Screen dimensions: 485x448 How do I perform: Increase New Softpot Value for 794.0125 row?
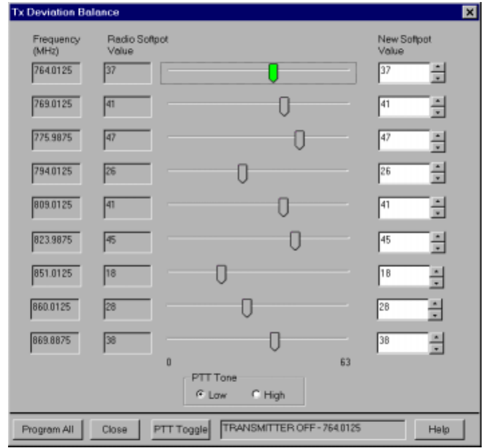click(x=438, y=168)
